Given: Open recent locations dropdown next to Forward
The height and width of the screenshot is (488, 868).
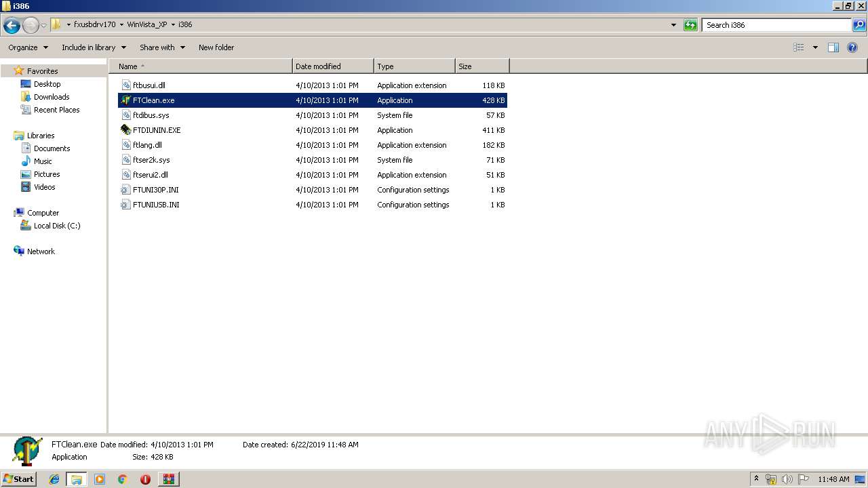Looking at the screenshot, I should [x=44, y=26].
